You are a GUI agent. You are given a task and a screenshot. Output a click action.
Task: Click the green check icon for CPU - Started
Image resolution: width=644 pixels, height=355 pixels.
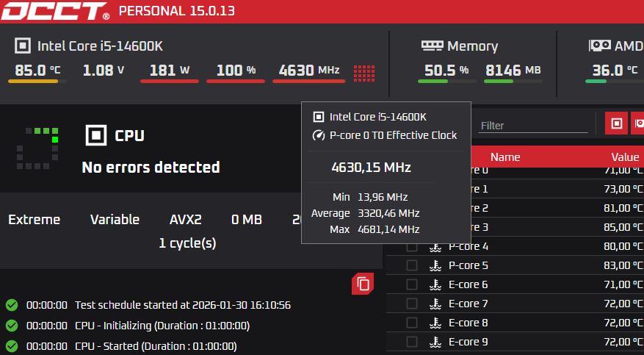12,346
